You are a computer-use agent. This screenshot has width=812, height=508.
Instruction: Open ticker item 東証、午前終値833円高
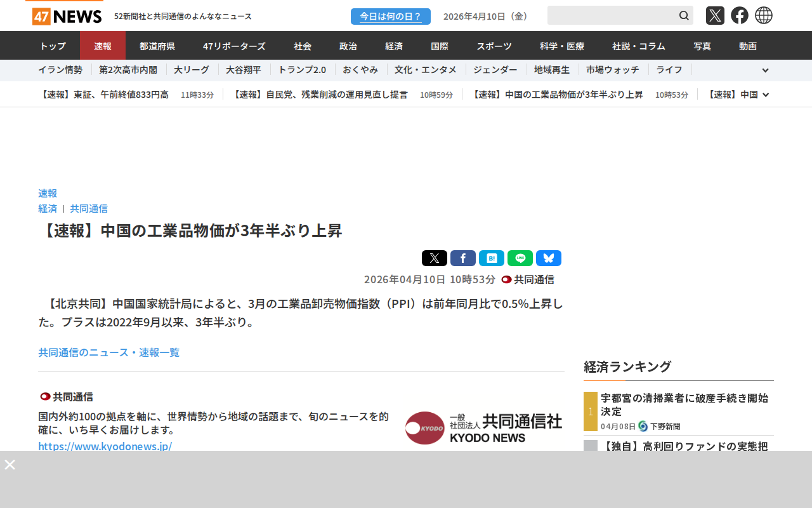click(103, 95)
